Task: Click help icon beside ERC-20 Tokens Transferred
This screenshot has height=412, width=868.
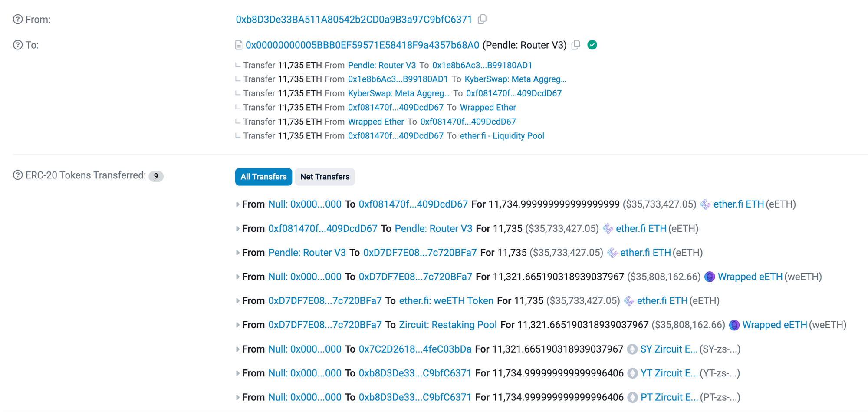Action: point(18,175)
